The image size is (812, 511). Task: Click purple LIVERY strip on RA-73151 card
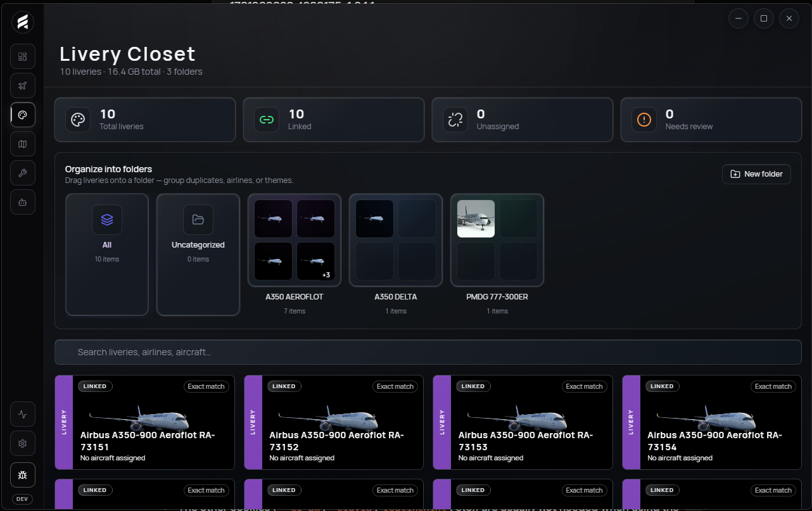tap(64, 422)
